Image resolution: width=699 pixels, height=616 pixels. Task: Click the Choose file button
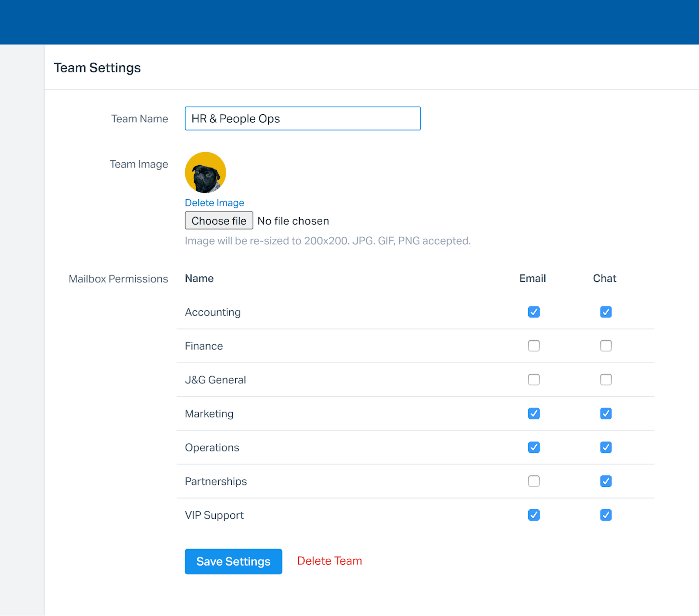(x=219, y=221)
